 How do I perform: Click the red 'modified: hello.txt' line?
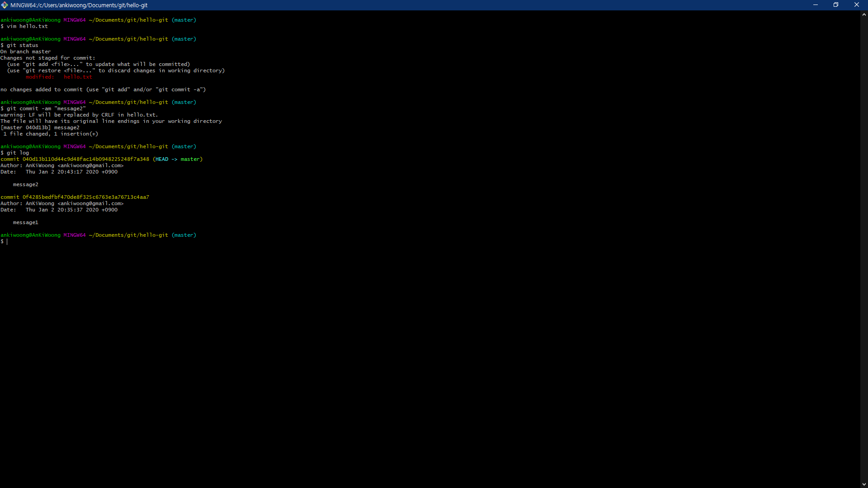59,77
